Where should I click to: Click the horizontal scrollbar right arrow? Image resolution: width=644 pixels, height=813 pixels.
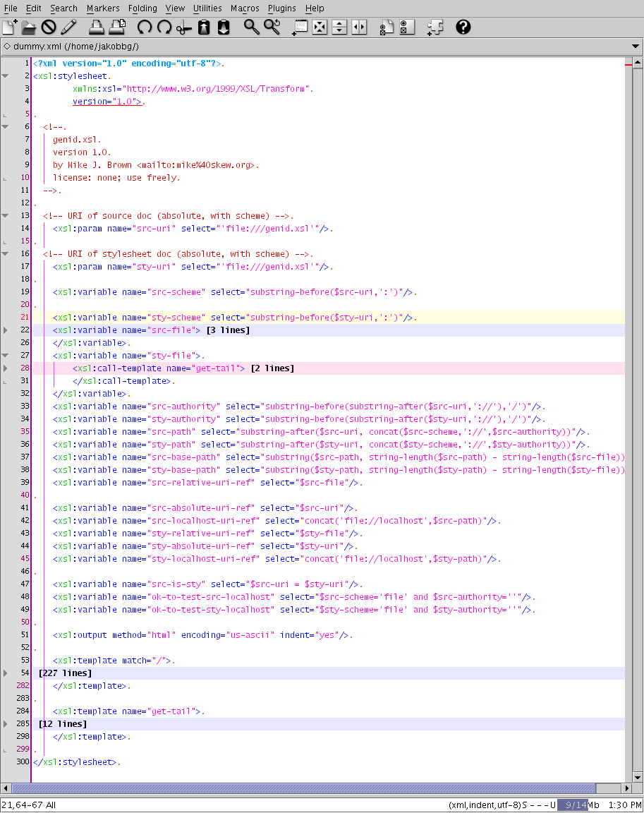click(626, 788)
